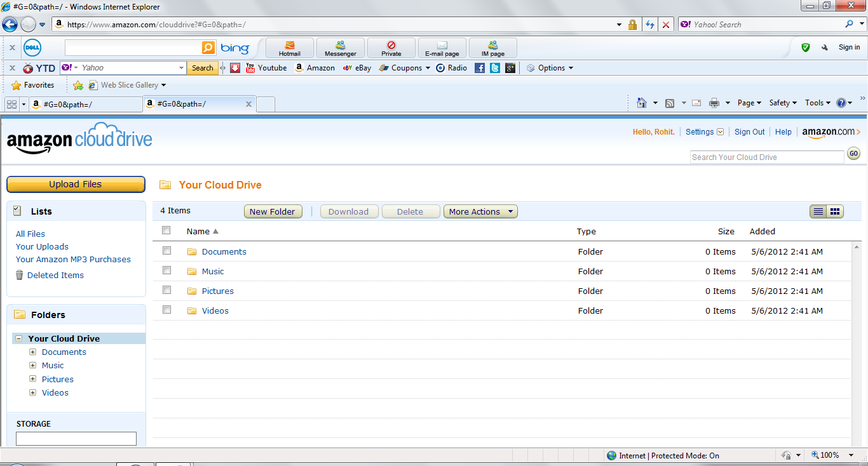Click the Search Your Cloud Drive field
Viewport: 868px width, 466px height.
click(x=767, y=157)
